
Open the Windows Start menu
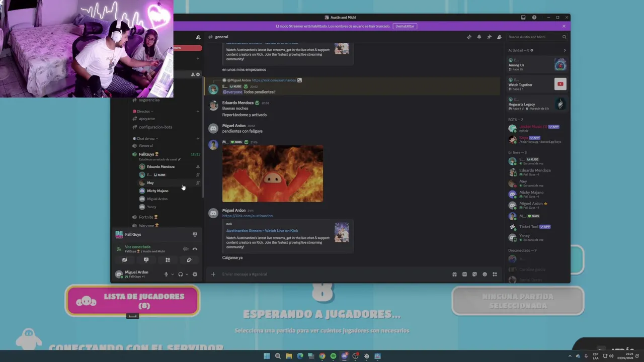tap(267, 356)
